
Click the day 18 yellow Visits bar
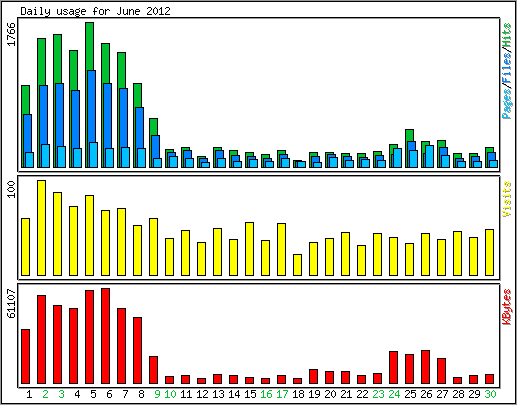click(x=298, y=265)
